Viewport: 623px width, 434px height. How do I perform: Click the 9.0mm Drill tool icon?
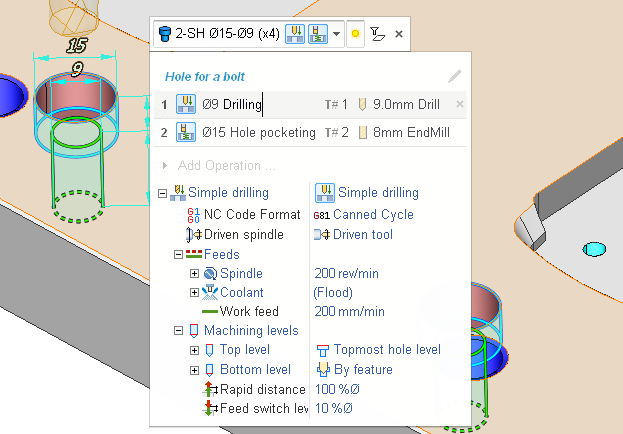pyautogui.click(x=363, y=104)
